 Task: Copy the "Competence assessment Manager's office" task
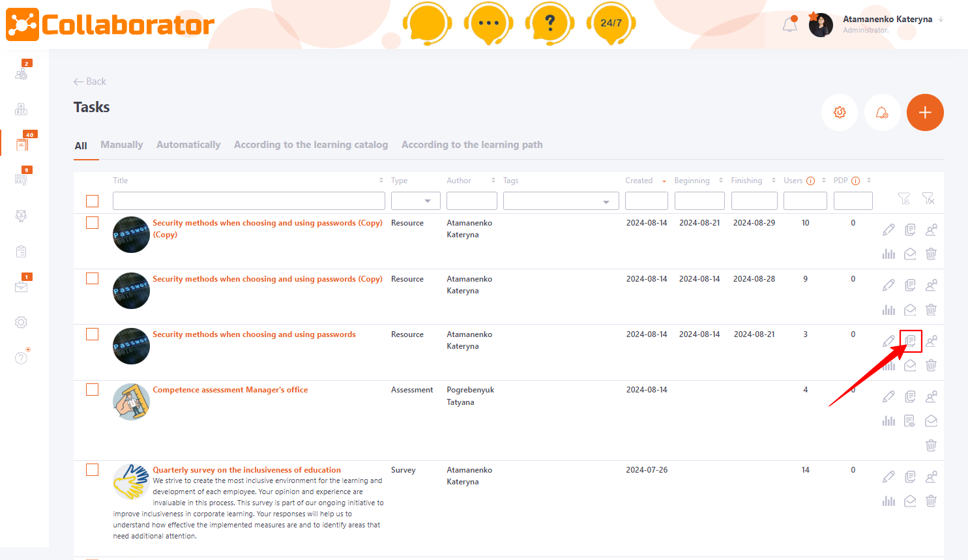pos(910,396)
